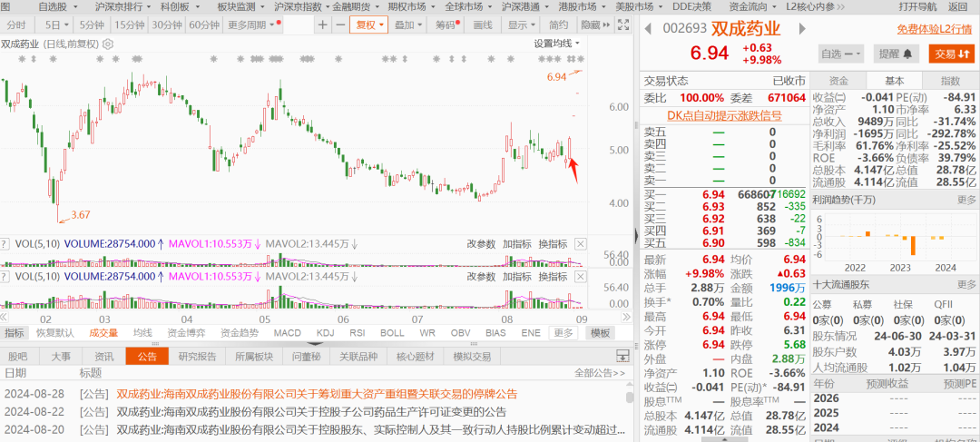The height and width of the screenshot is (442, 980).
Task: Go to previous stock with left arrow
Action: [648, 29]
